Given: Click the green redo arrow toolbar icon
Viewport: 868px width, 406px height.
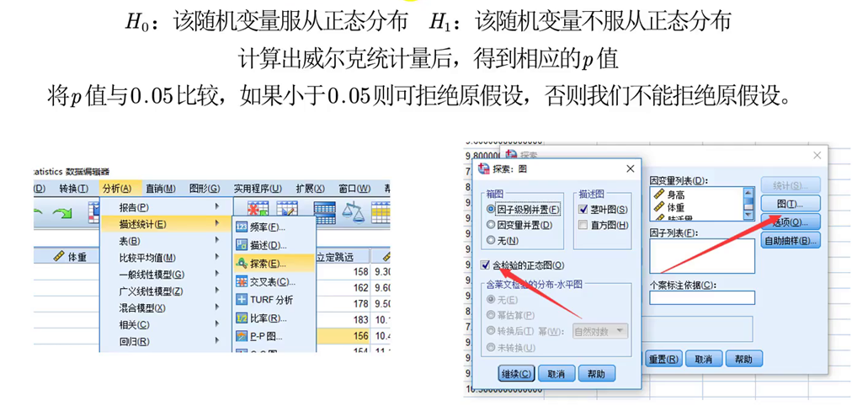Looking at the screenshot, I should [x=62, y=213].
